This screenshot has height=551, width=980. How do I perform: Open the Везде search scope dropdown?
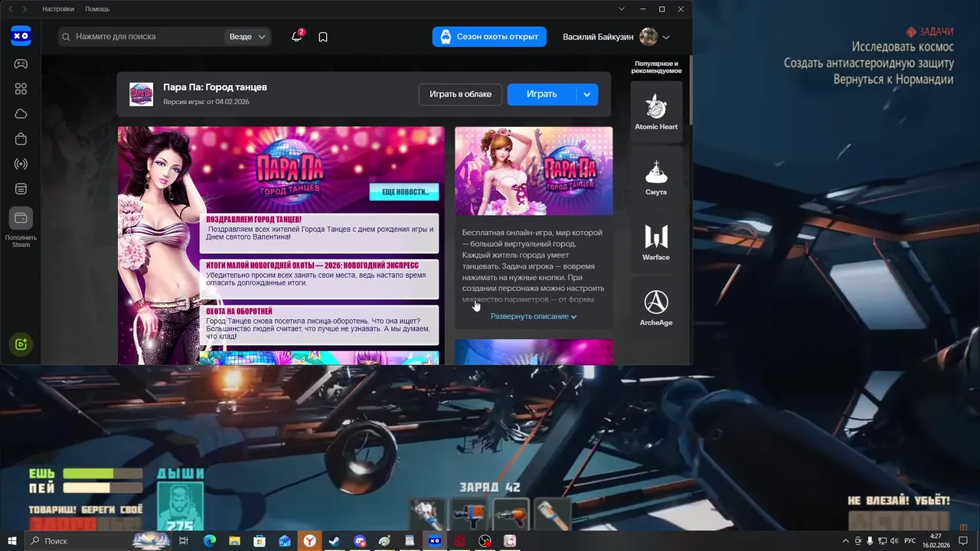click(x=247, y=37)
